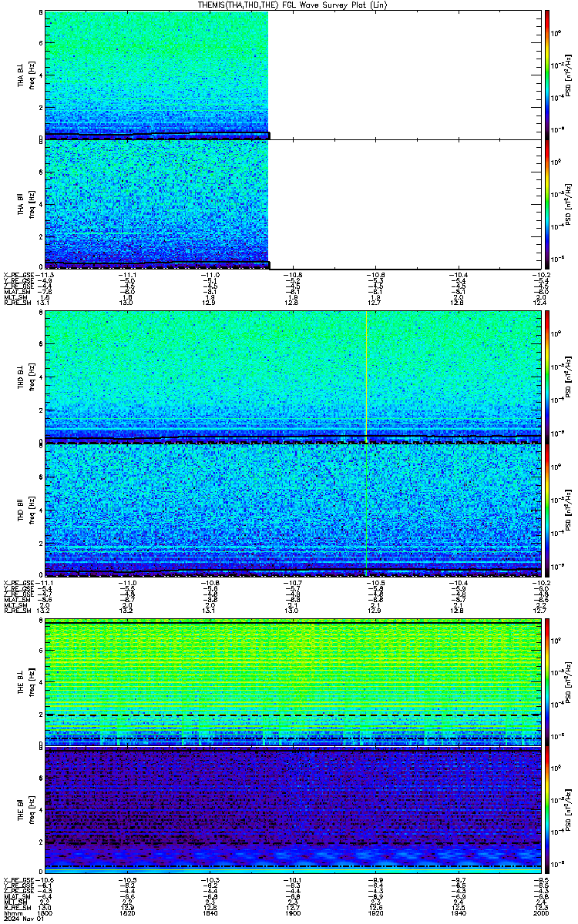The height and width of the screenshot is (924, 578).
Task: Click the bright vertical streak in THD B-perpendicular
Action: (366, 377)
